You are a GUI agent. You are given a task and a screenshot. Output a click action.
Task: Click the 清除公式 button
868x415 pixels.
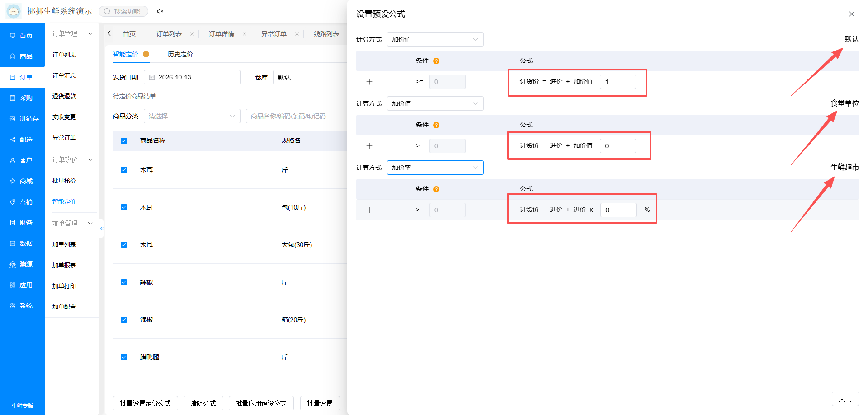pyautogui.click(x=203, y=403)
